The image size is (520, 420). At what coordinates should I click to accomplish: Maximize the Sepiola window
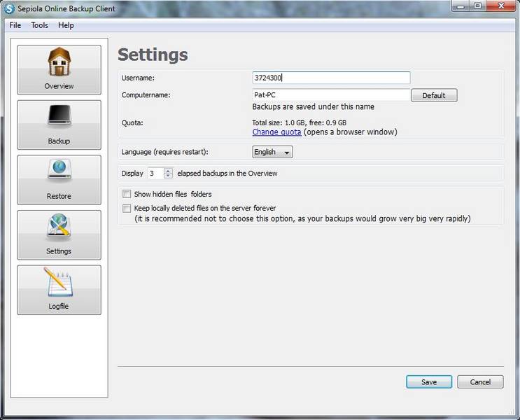[477, 6]
